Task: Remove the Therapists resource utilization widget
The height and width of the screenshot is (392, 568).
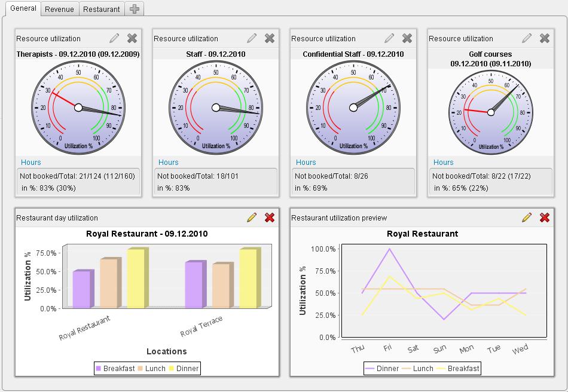Action: pyautogui.click(x=132, y=38)
